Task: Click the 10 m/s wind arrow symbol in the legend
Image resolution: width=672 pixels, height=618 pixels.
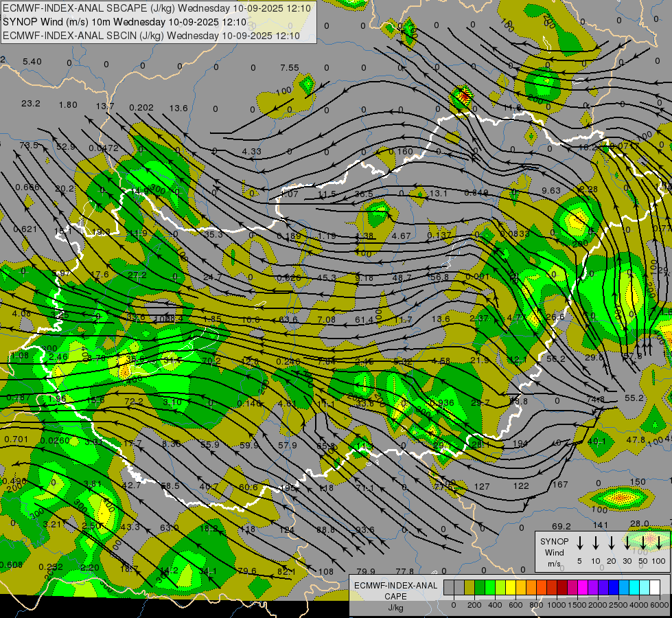Action: (595, 542)
